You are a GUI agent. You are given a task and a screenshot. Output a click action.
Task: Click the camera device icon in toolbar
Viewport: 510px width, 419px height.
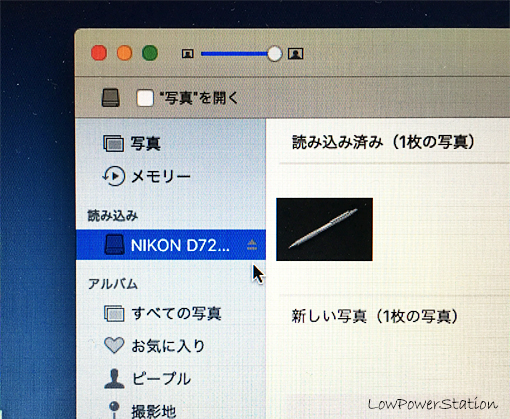click(111, 98)
